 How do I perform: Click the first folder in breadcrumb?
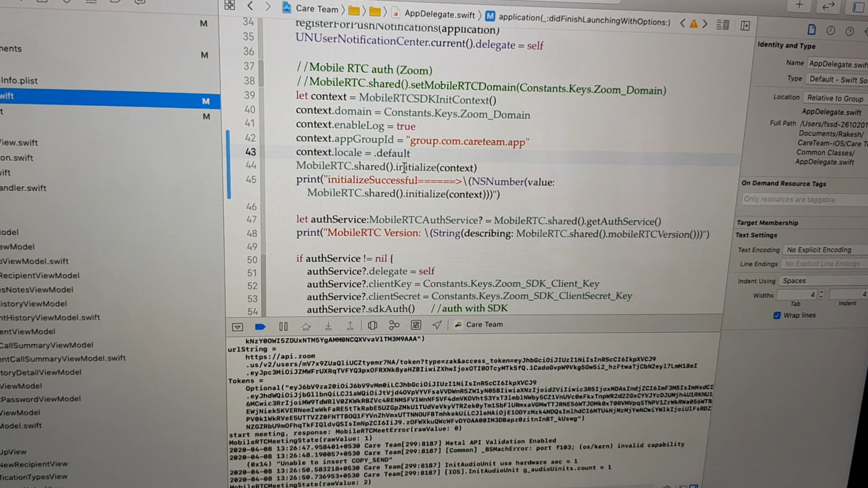pyautogui.click(x=354, y=11)
